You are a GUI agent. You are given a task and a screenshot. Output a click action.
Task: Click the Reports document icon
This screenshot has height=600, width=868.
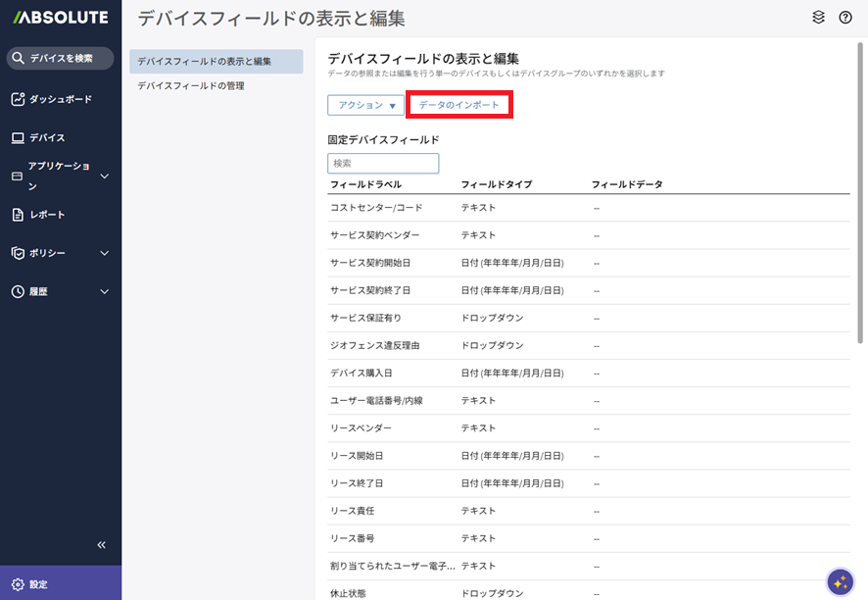pyautogui.click(x=18, y=215)
